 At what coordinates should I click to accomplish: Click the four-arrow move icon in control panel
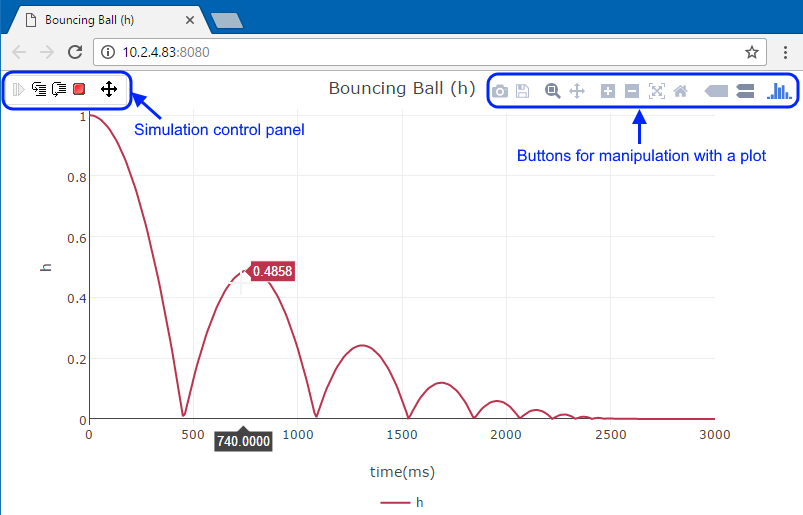109,89
